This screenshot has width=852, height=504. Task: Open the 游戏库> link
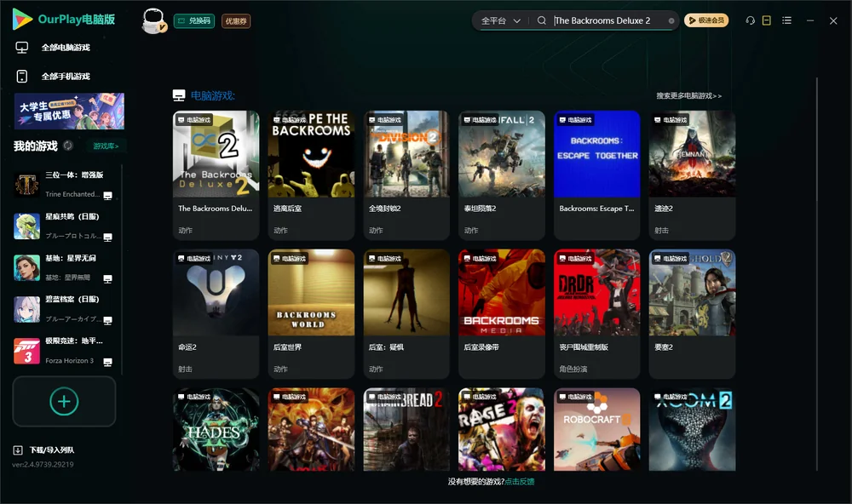(106, 146)
